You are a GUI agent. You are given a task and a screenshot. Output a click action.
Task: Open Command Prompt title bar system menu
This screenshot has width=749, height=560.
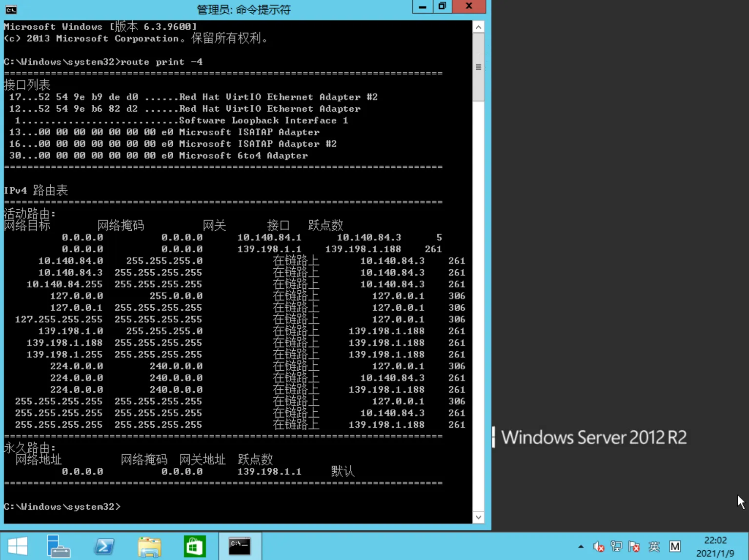[x=11, y=9]
